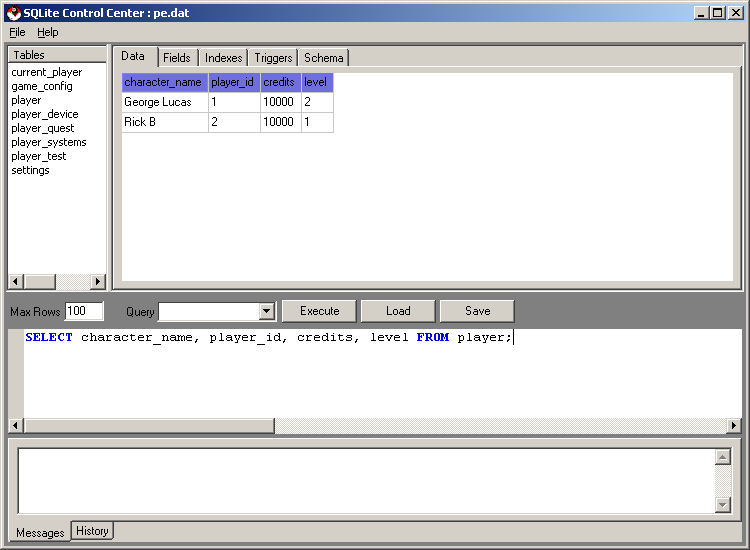Click the SQL editor right scroll arrow
The width and height of the screenshot is (750, 550).
point(734,426)
